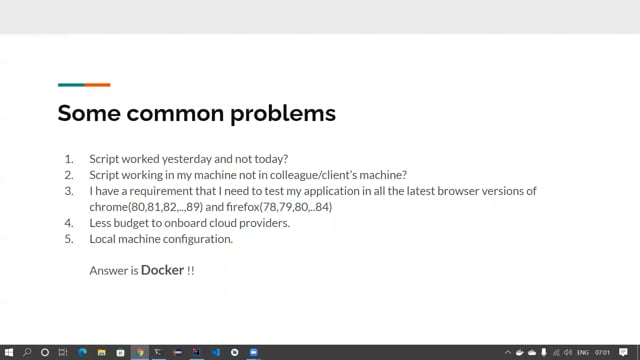Open taskbar search magnifier
This screenshot has height=360, width=640.
(x=27, y=352)
